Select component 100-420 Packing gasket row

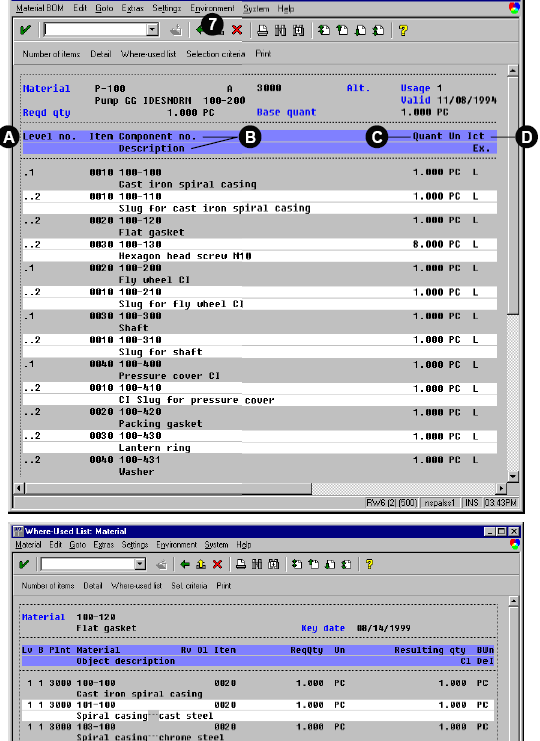259,418
